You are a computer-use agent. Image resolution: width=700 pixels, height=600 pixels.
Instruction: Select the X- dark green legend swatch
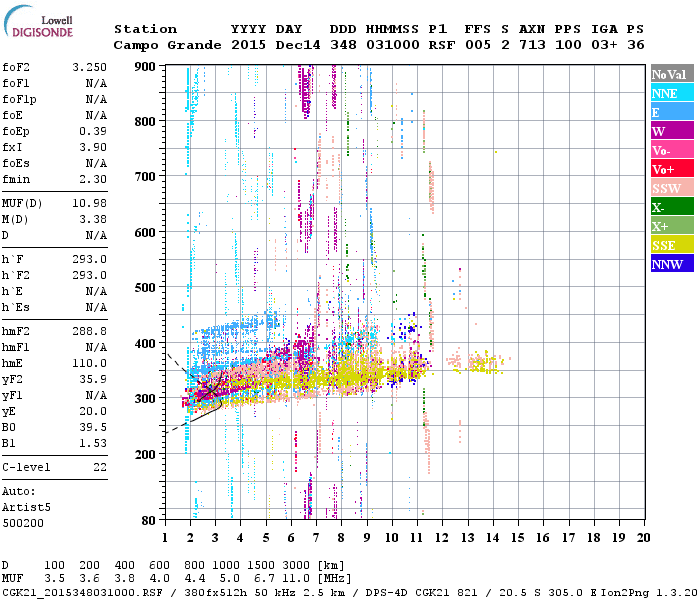pyautogui.click(x=672, y=207)
